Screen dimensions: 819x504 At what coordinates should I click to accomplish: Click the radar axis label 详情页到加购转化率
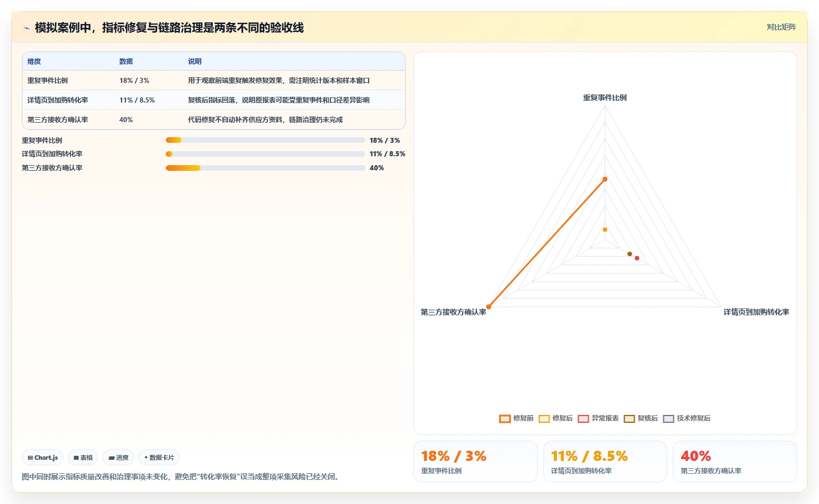[756, 312]
